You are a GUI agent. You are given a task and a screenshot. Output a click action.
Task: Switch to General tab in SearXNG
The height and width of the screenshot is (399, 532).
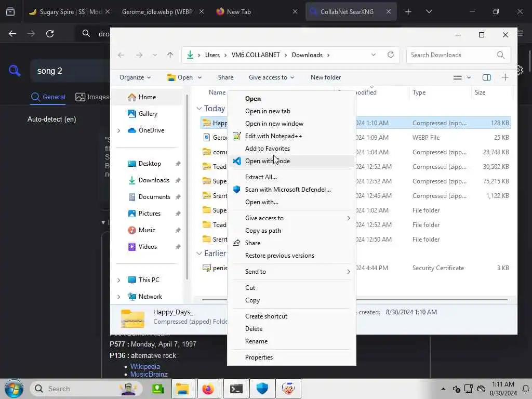[48, 97]
